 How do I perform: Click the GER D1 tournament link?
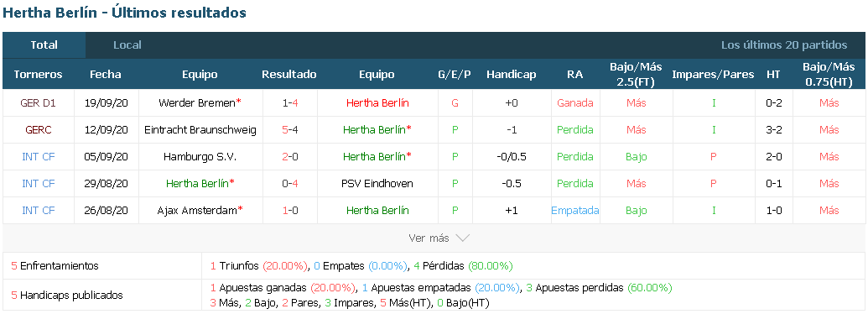(x=39, y=102)
